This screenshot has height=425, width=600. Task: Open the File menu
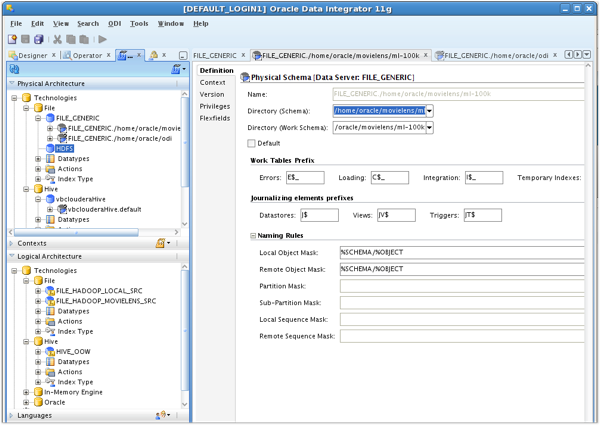pos(16,24)
